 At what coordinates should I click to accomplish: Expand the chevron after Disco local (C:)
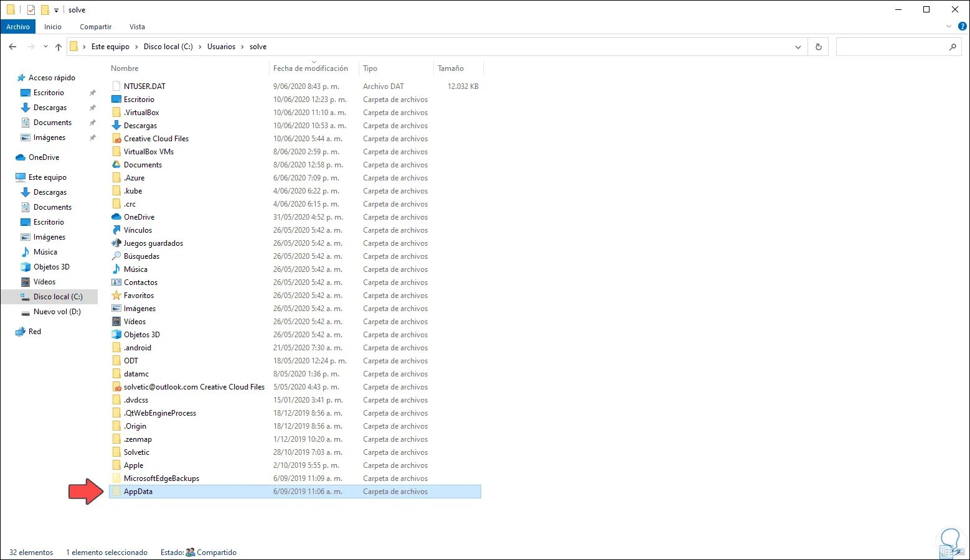point(200,47)
